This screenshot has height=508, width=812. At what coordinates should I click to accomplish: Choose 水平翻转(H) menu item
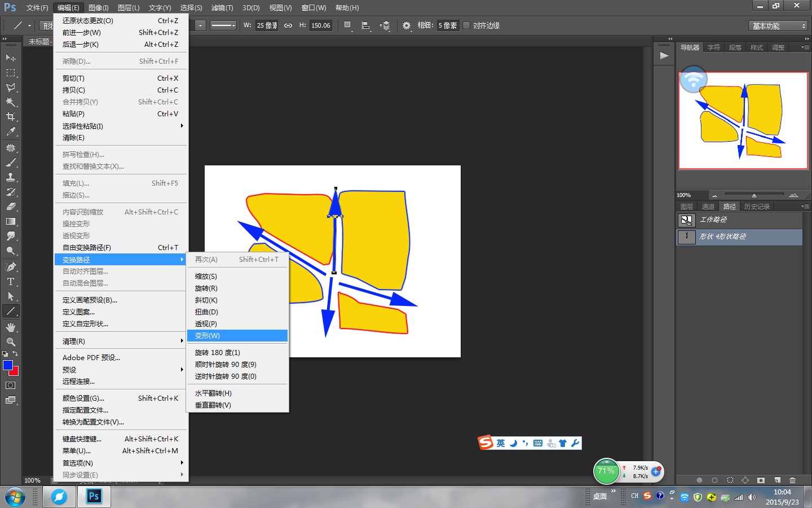[x=237, y=393]
